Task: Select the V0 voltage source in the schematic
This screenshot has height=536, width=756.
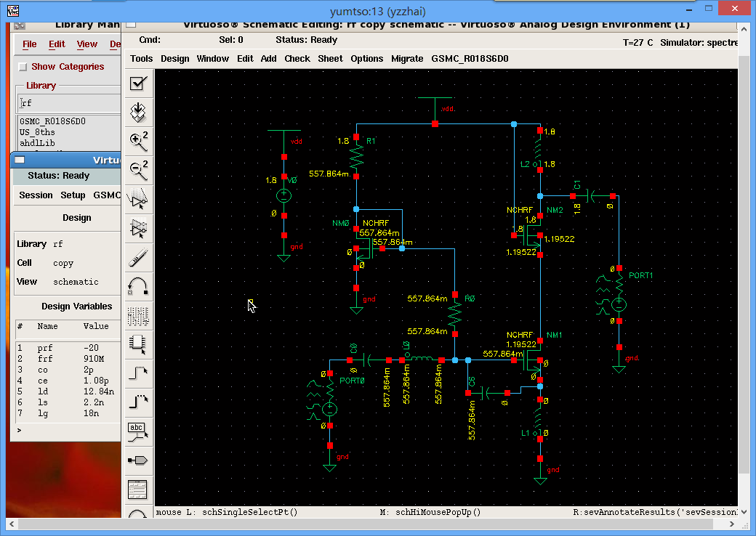Action: click(x=284, y=195)
